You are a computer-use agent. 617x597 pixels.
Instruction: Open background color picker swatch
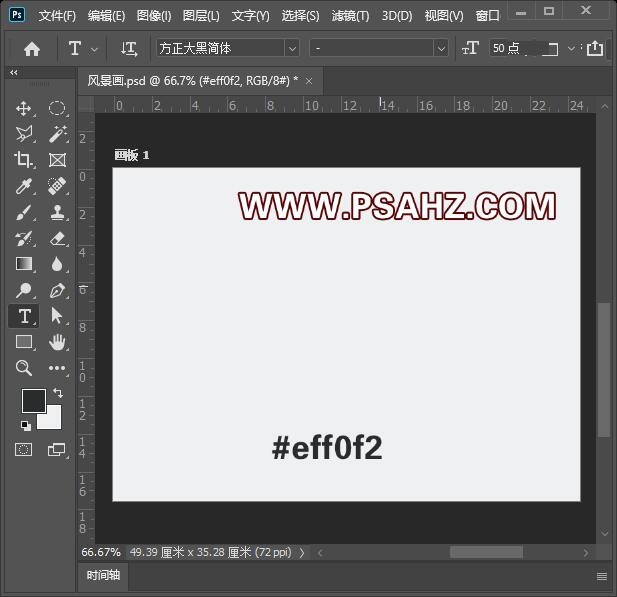click(54, 420)
